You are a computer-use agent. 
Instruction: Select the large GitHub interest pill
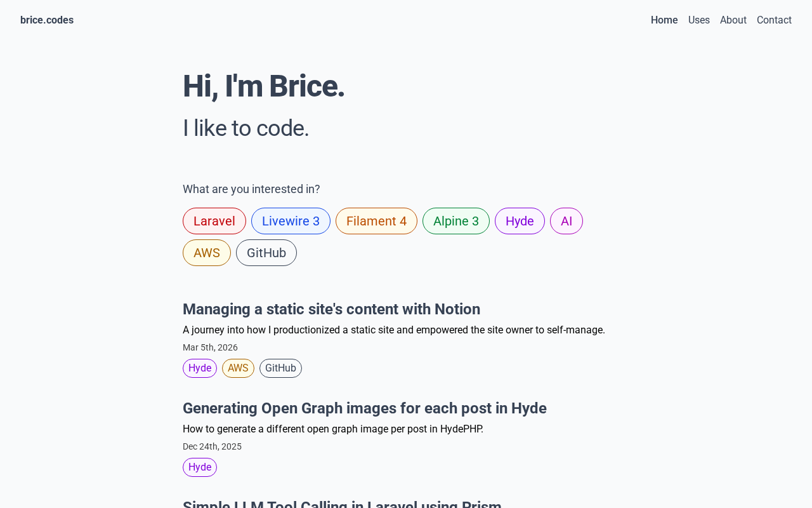coord(266,253)
